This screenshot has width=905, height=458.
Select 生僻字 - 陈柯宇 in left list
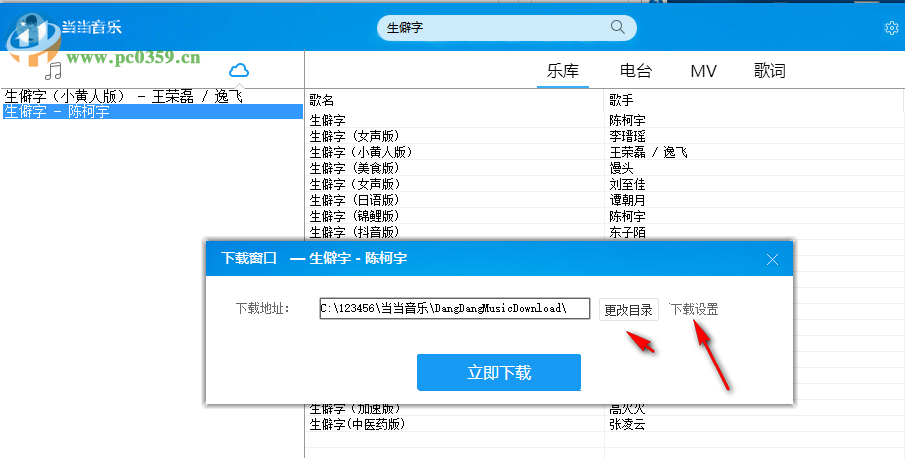pos(152,111)
